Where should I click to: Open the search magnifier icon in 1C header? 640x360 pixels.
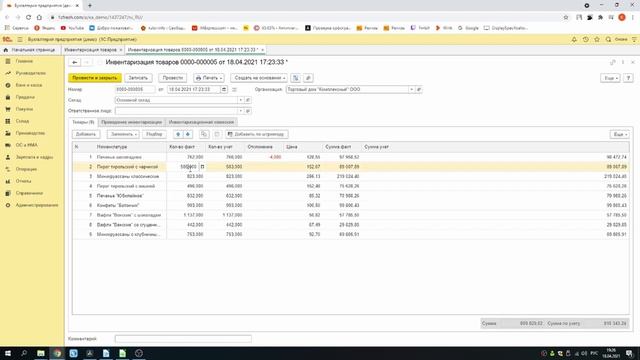click(608, 40)
